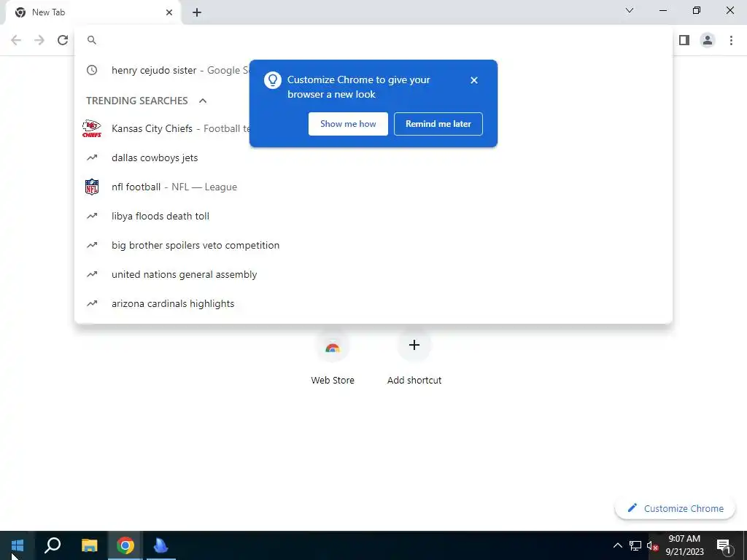Open the side panel icon
Viewport: 747px width, 560px height.
click(x=684, y=40)
